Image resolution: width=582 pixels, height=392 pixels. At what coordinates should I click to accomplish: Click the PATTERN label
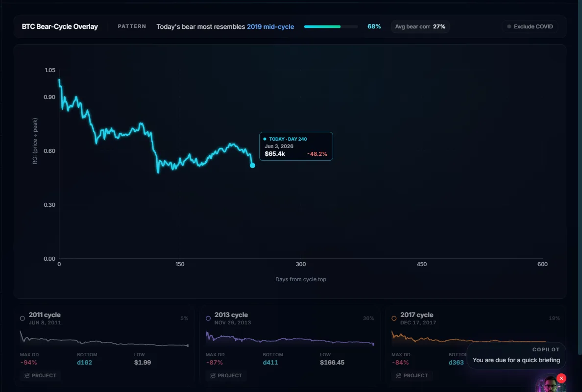[132, 26]
